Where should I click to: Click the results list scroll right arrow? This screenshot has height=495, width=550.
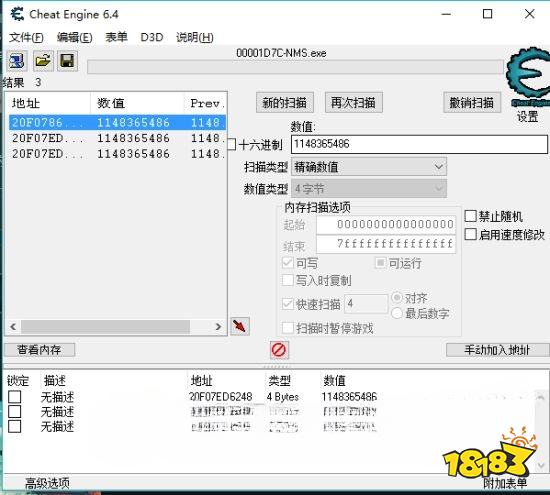pos(218,327)
